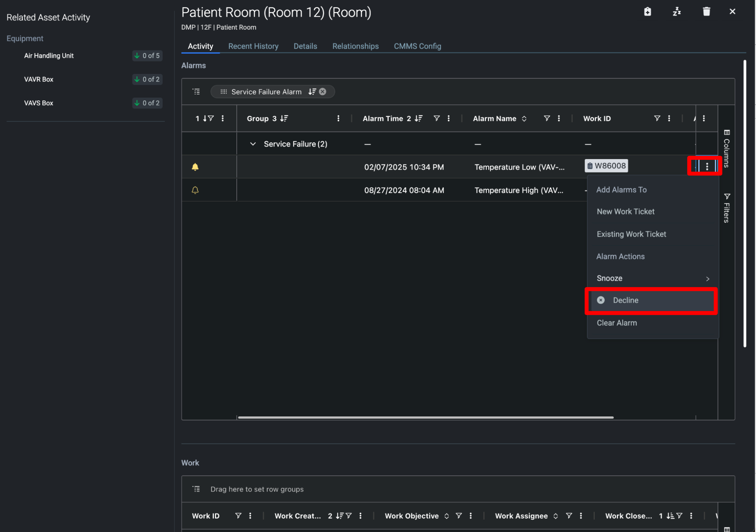Viewport: 756px width, 532px height.
Task: Switch to the Recent History tab
Action: [x=253, y=46]
